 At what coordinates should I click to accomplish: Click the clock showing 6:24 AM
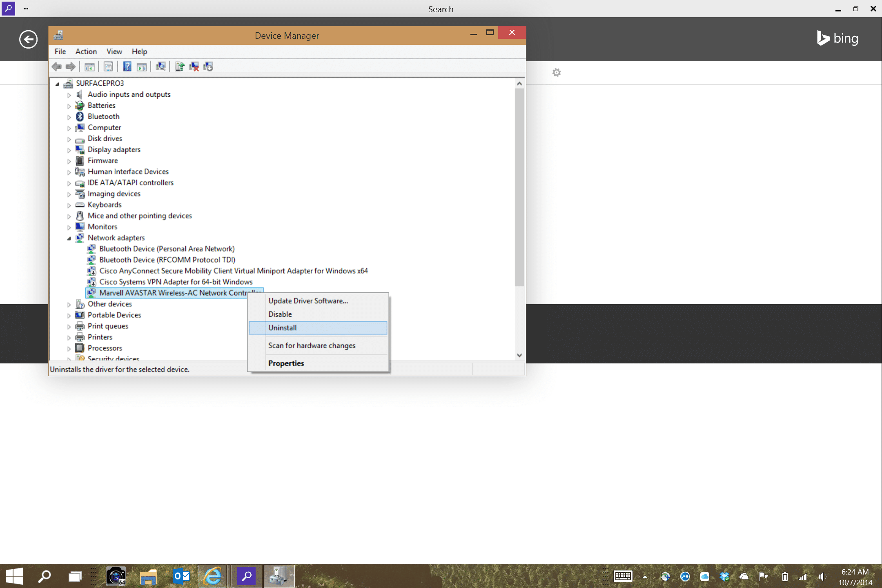pos(855,572)
